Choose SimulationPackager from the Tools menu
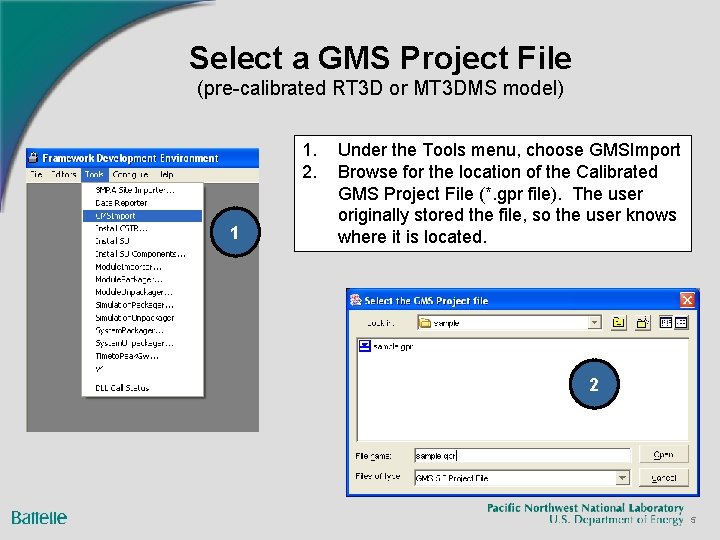 (x=142, y=305)
